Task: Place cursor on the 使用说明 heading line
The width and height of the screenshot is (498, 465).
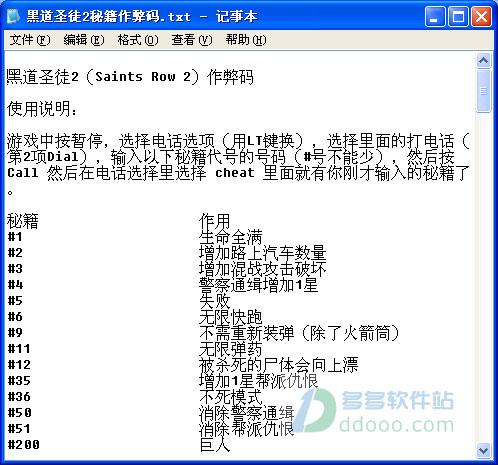Action: pyautogui.click(x=42, y=109)
